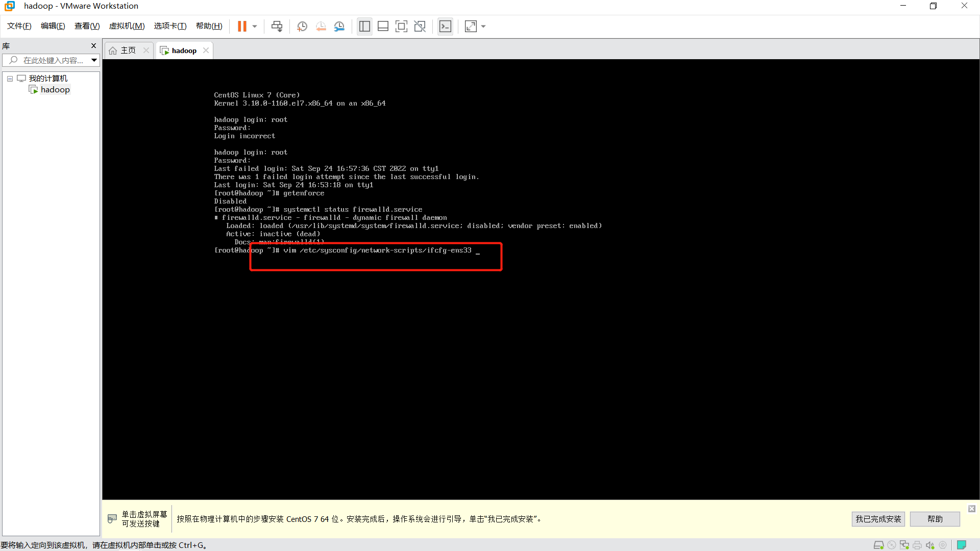
Task: Open the 虚拟机(M) menu
Action: [127, 26]
